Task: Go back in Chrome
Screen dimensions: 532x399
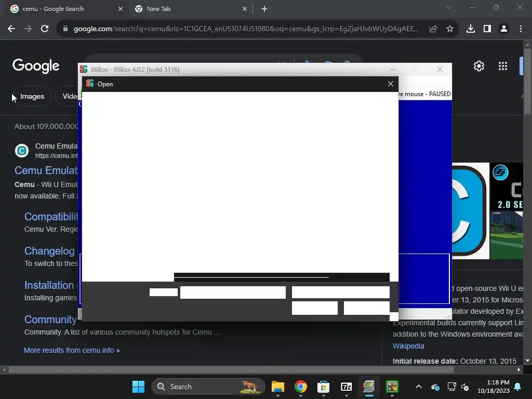Action: tap(11, 29)
